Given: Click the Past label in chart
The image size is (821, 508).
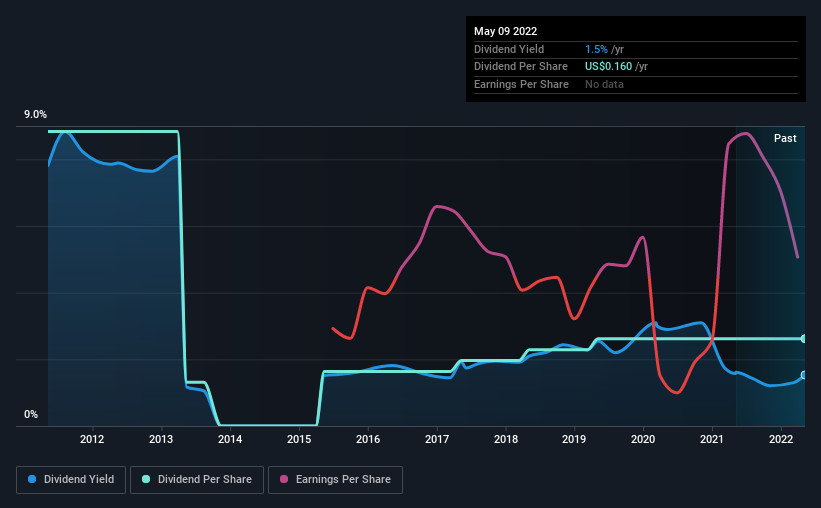Looking at the screenshot, I should (785, 138).
